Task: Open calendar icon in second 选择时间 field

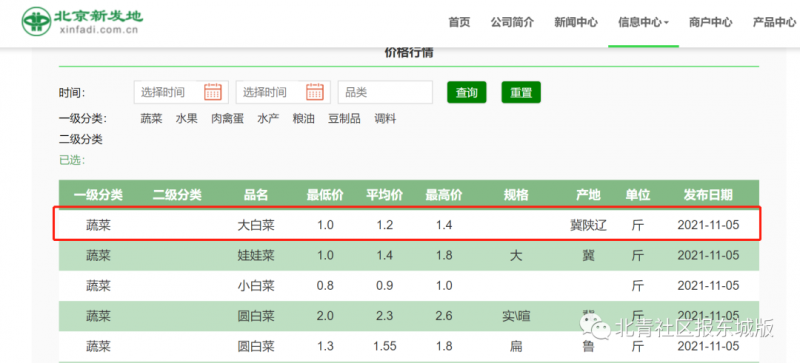Action: coord(315,92)
